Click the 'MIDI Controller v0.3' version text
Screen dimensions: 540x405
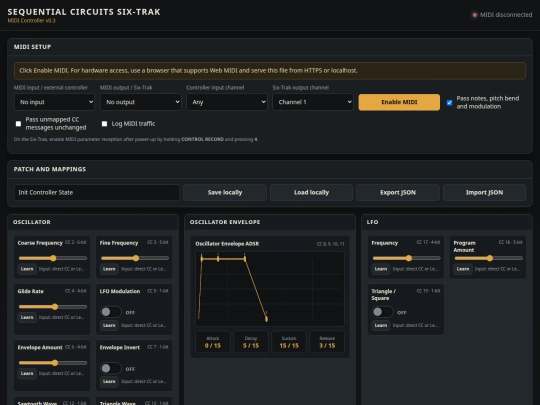tap(31, 21)
